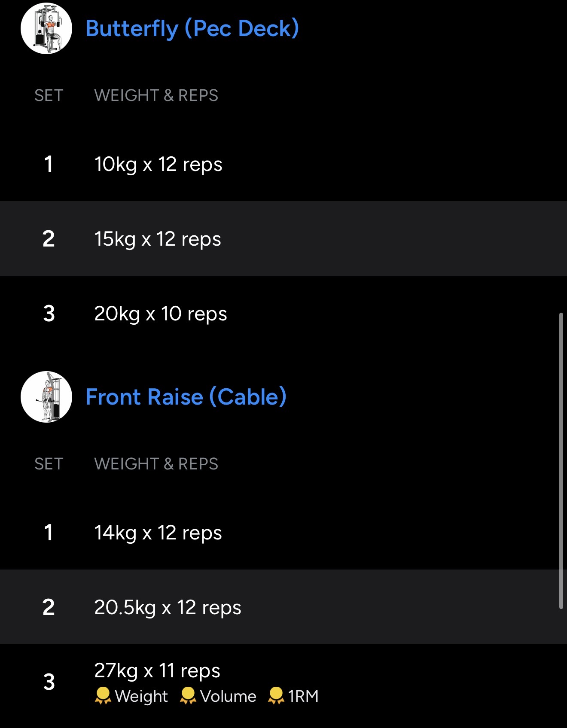Click the vertical scrollbar handle

(x=561, y=460)
